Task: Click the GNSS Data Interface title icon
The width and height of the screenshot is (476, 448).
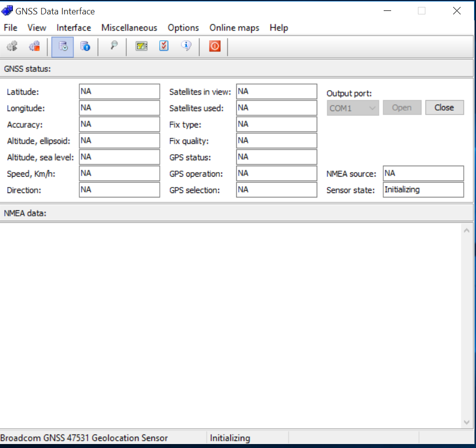Action: click(x=7, y=11)
